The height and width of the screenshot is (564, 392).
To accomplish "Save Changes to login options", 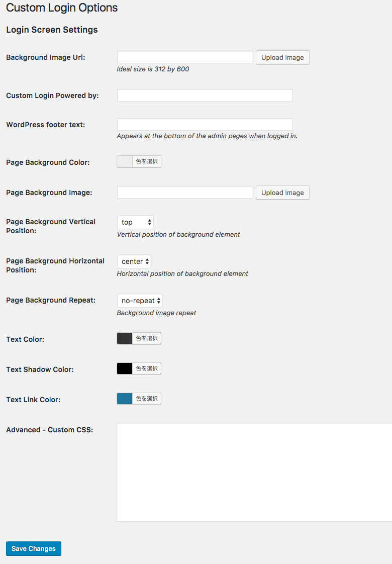I will pos(34,548).
